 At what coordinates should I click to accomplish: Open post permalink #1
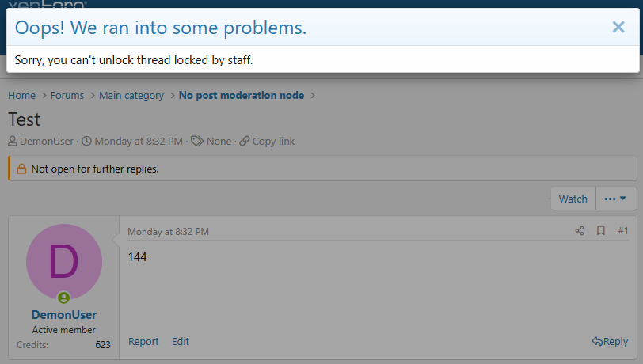(x=622, y=231)
